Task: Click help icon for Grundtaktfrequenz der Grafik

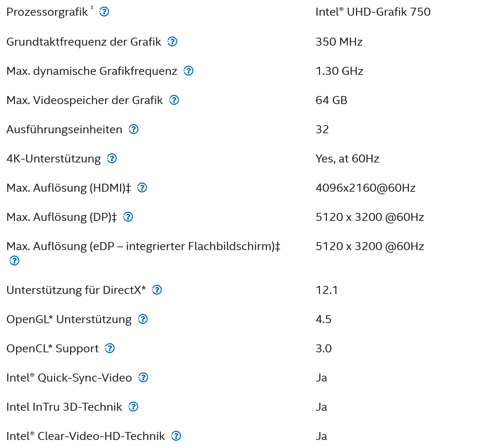Action: [x=173, y=42]
